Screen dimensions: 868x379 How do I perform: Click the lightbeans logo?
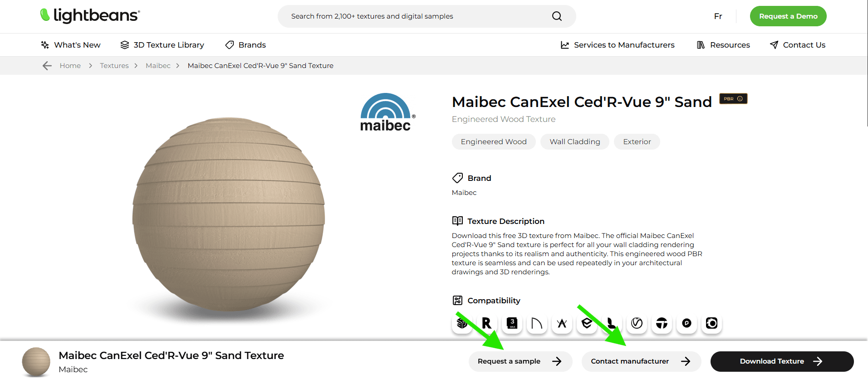pyautogui.click(x=90, y=15)
